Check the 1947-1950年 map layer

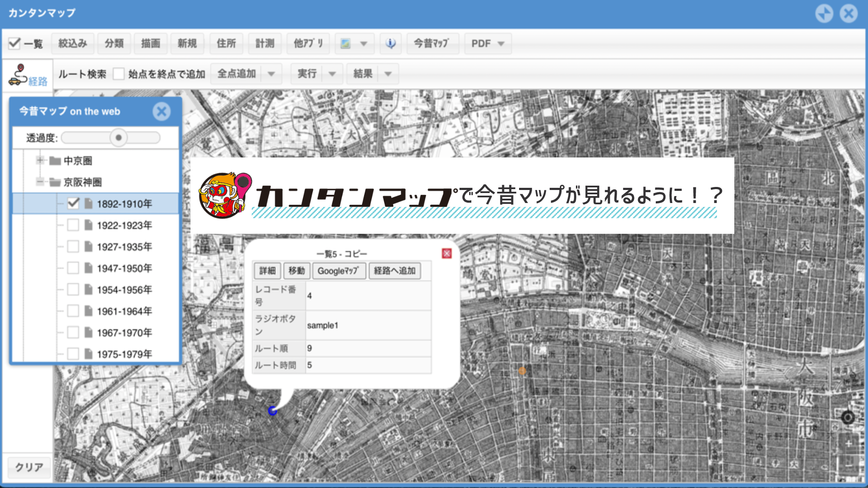(73, 268)
